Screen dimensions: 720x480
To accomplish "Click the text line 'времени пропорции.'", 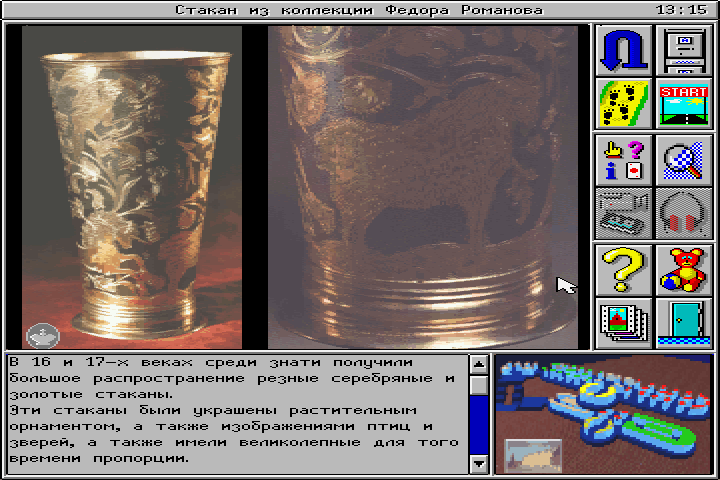I will (99, 458).
